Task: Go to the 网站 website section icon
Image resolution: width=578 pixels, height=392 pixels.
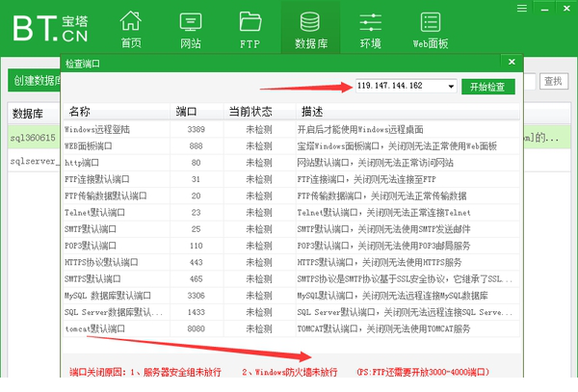Action: click(x=191, y=28)
